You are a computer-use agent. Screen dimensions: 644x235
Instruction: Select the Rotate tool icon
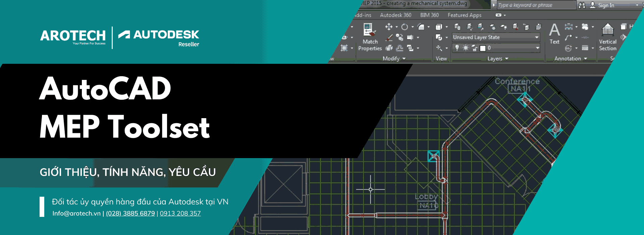[405, 27]
